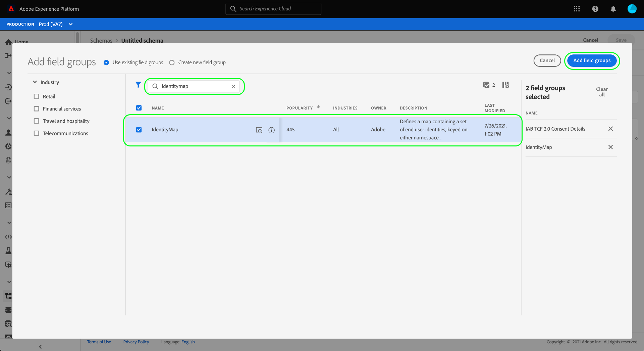The image size is (644, 351).
Task: Collapse the left navigation with the arrow
Action: pos(40,347)
